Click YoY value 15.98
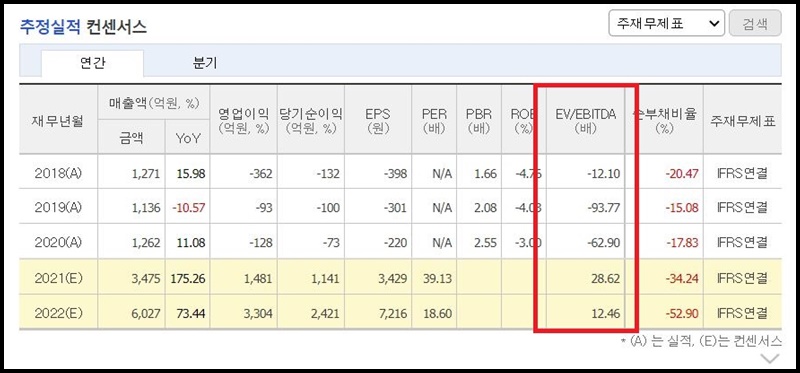The width and height of the screenshot is (800, 373). [x=191, y=173]
